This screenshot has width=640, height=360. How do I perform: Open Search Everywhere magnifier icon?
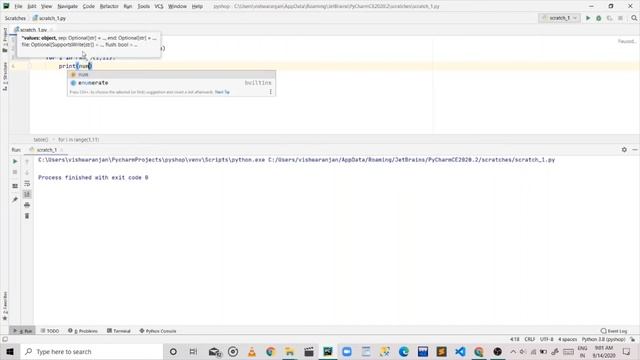pyautogui.click(x=634, y=18)
